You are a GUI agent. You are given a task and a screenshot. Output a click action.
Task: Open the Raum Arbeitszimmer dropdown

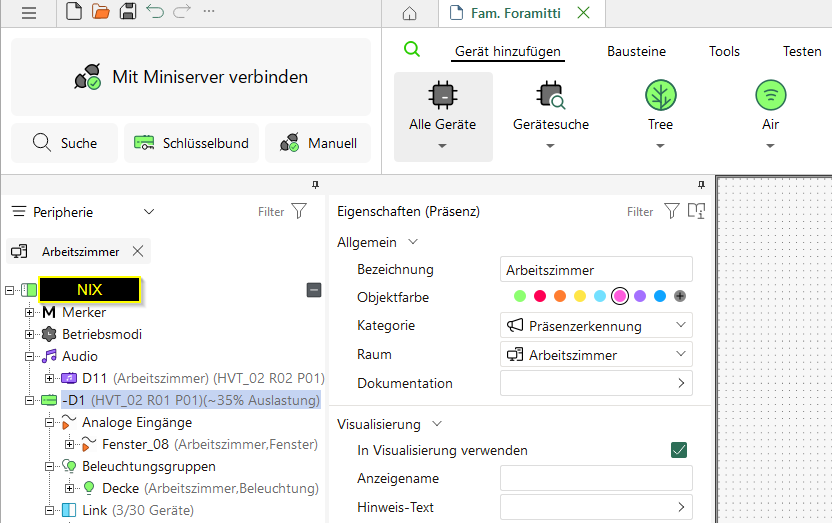(596, 354)
